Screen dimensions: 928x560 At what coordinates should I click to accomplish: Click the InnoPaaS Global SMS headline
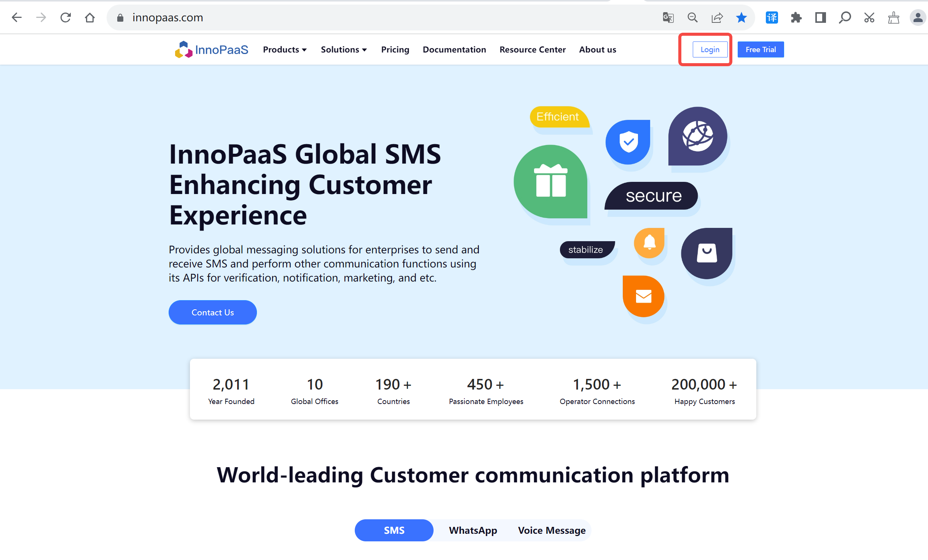[x=305, y=185]
